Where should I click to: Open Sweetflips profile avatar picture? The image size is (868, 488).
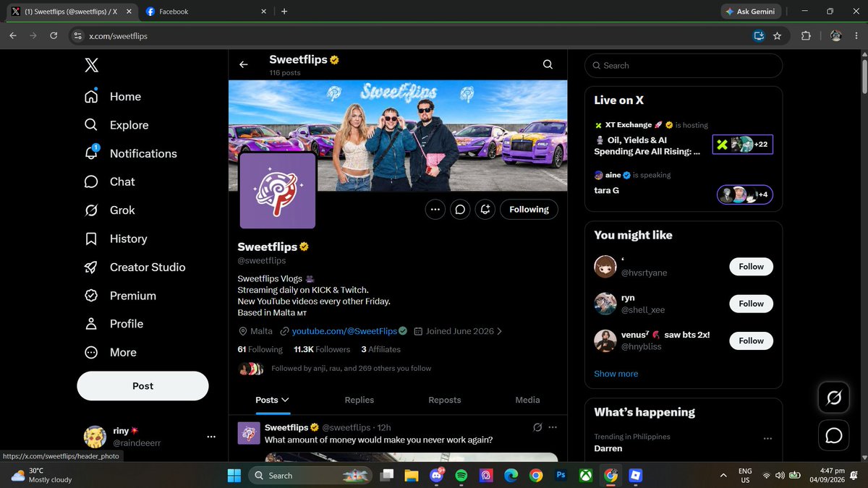[x=278, y=190]
